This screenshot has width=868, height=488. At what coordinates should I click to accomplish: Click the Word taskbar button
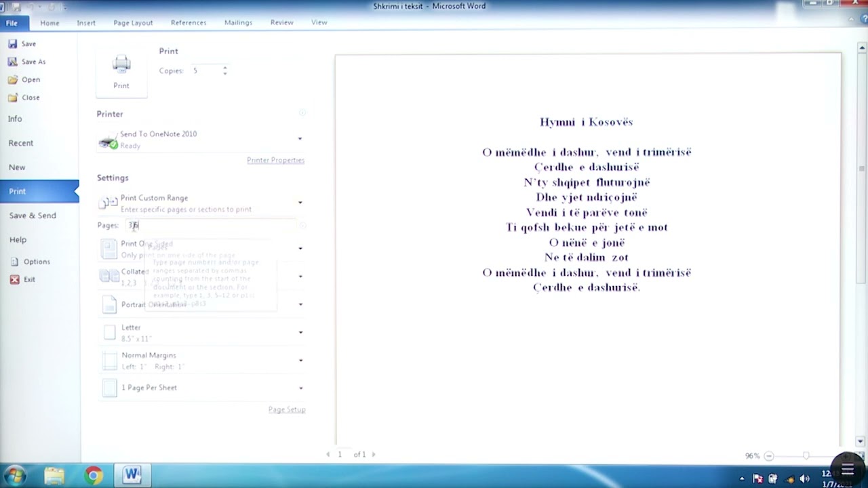132,476
